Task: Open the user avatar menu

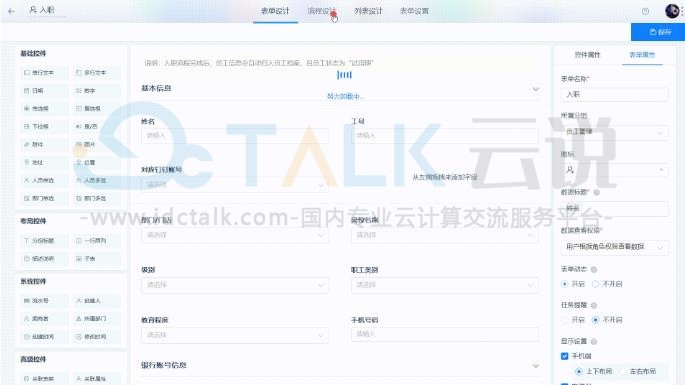Action: 672,10
